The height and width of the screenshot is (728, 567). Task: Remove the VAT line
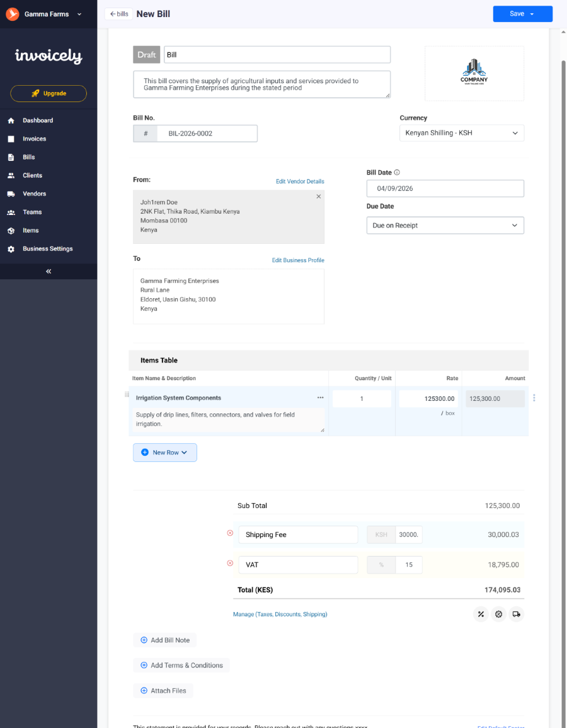230,563
